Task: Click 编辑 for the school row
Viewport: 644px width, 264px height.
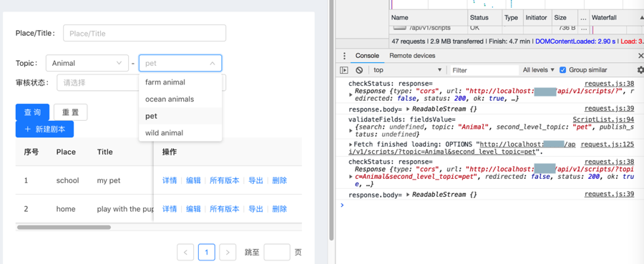Action: 193,180
